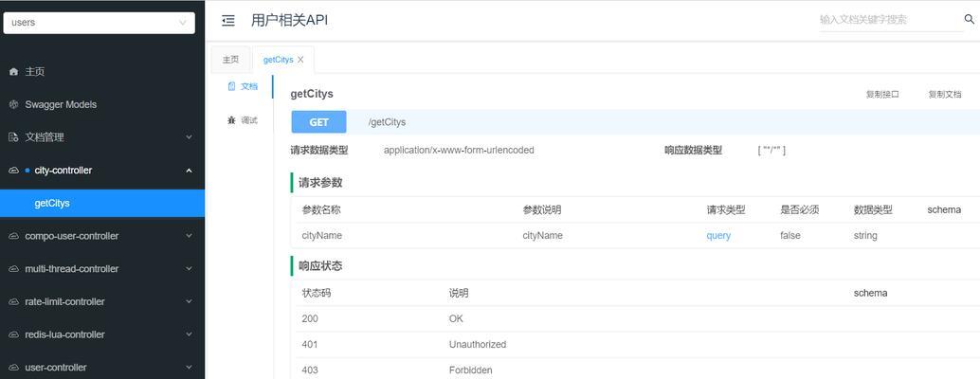Image resolution: width=980 pixels, height=379 pixels.
Task: Expand user-controller chevron
Action: coord(189,368)
